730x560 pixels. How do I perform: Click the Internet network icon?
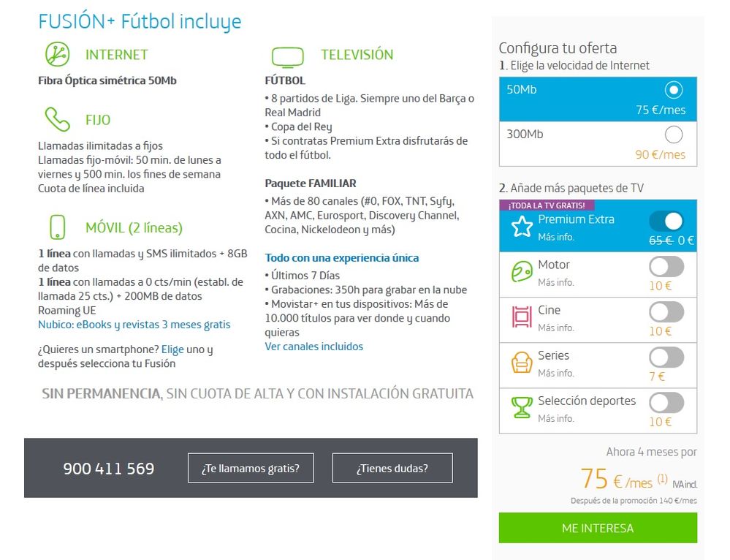click(57, 55)
